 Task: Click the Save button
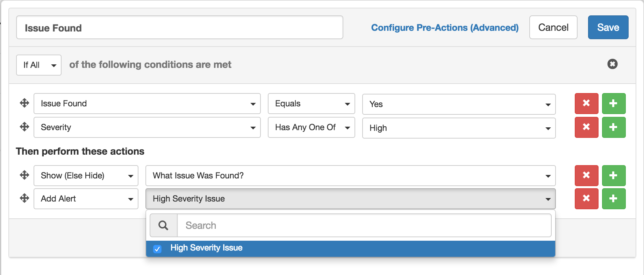click(x=608, y=27)
